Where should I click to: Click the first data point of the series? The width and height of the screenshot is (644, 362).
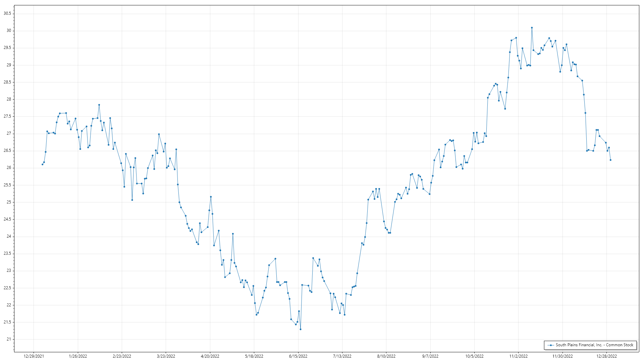(x=42, y=164)
